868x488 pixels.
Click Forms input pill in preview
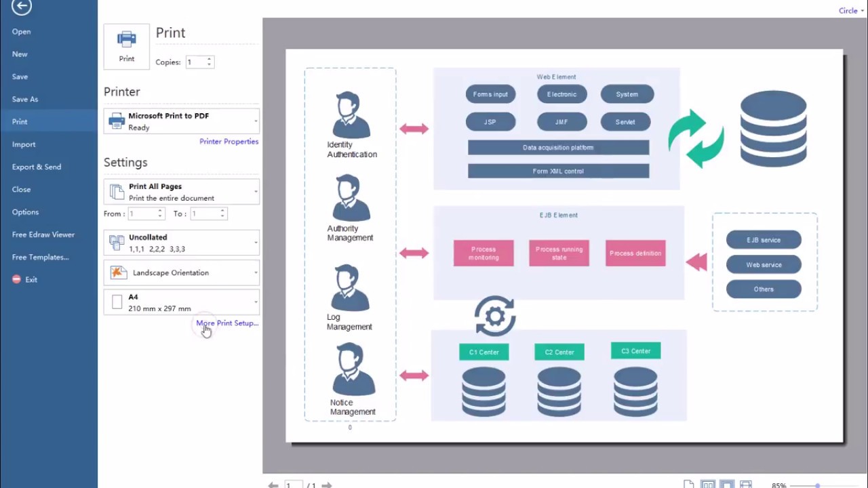490,94
